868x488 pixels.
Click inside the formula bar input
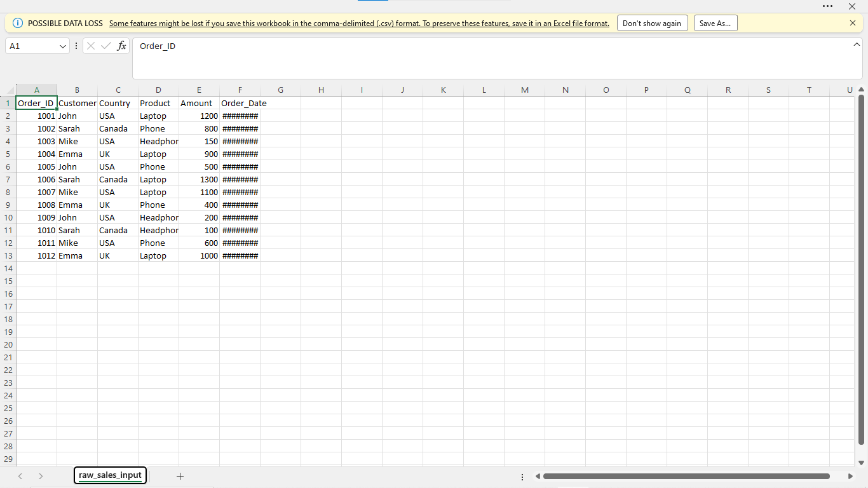click(x=497, y=58)
